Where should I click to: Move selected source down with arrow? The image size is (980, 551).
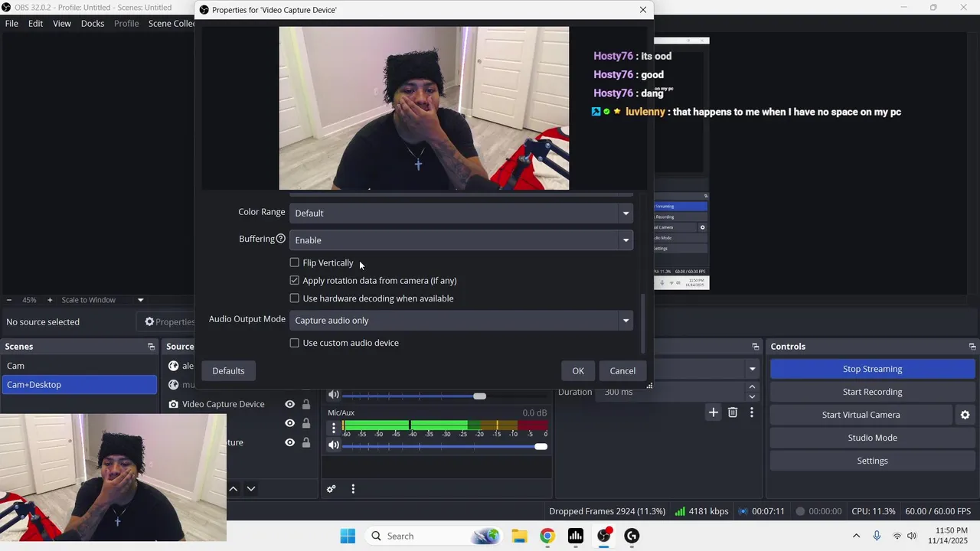250,489
